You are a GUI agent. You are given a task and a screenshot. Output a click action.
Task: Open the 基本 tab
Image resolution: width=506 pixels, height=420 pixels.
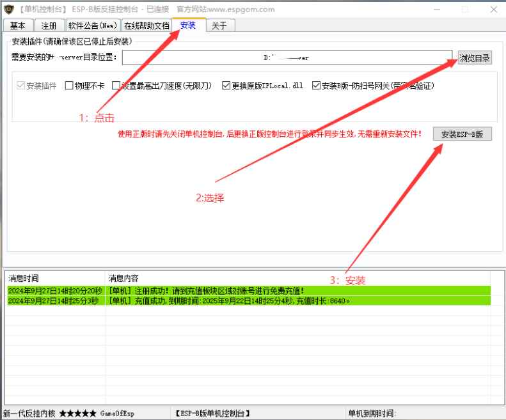[18, 26]
